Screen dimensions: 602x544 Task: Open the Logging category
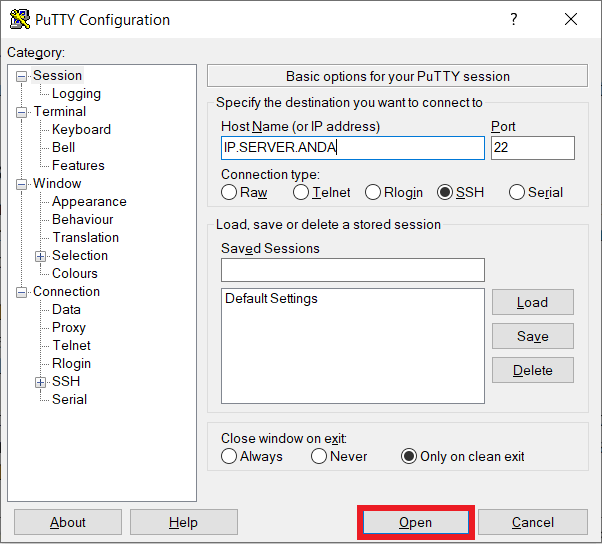pyautogui.click(x=76, y=94)
